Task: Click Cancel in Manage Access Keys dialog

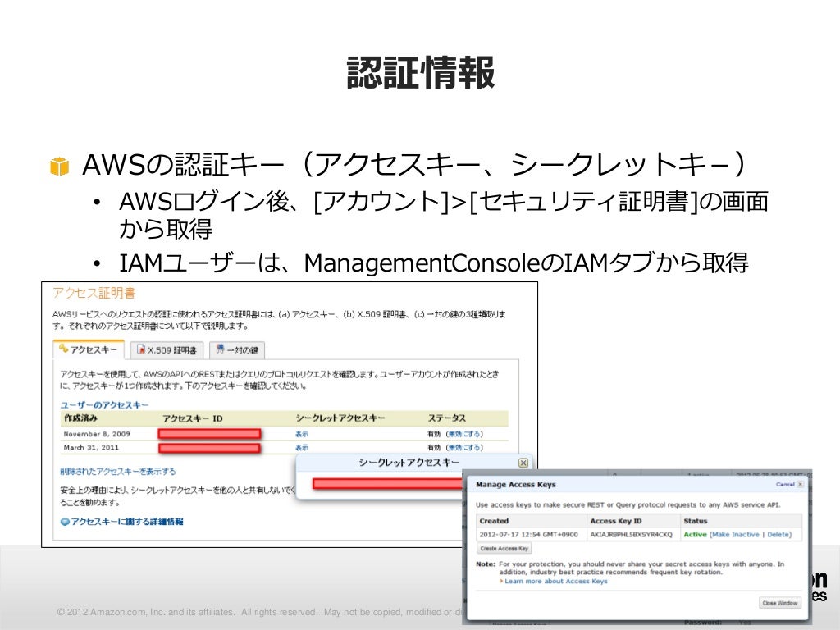Action: [785, 484]
